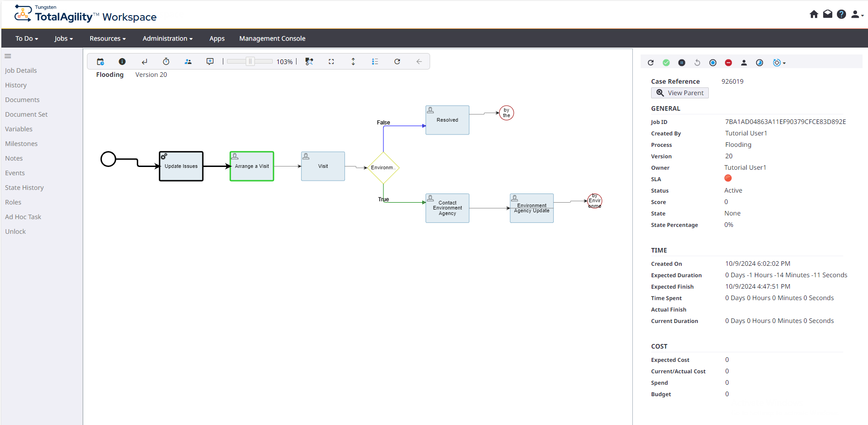Open Milestones in the sidebar
Image resolution: width=868 pixels, height=425 pixels.
22,144
